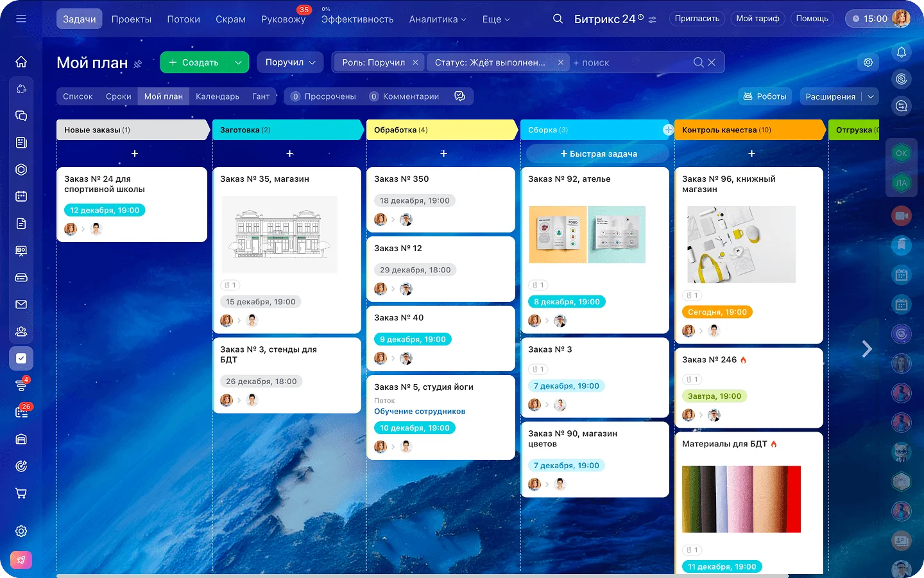Click the search magnifier in top bar

pyautogui.click(x=558, y=19)
